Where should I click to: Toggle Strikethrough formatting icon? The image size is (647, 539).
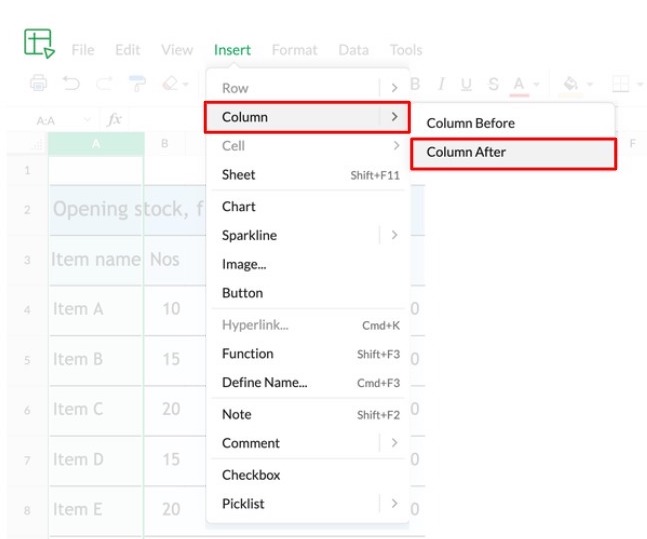(x=493, y=85)
